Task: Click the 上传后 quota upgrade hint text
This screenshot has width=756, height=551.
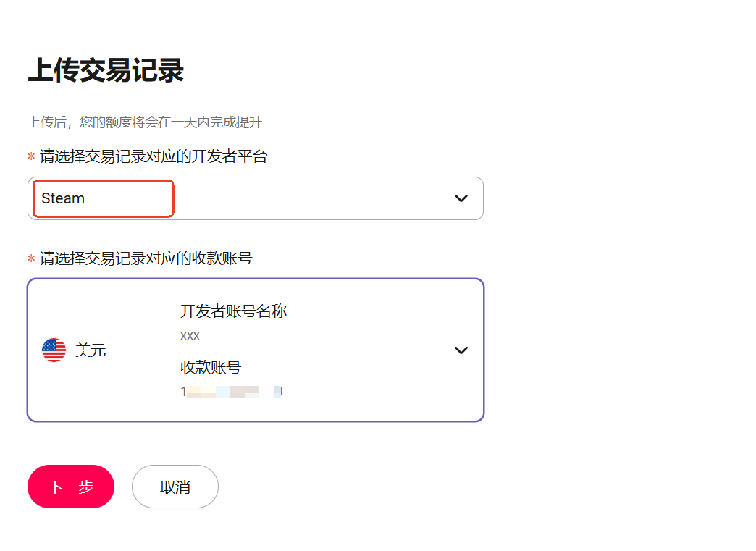Action: click(x=145, y=122)
